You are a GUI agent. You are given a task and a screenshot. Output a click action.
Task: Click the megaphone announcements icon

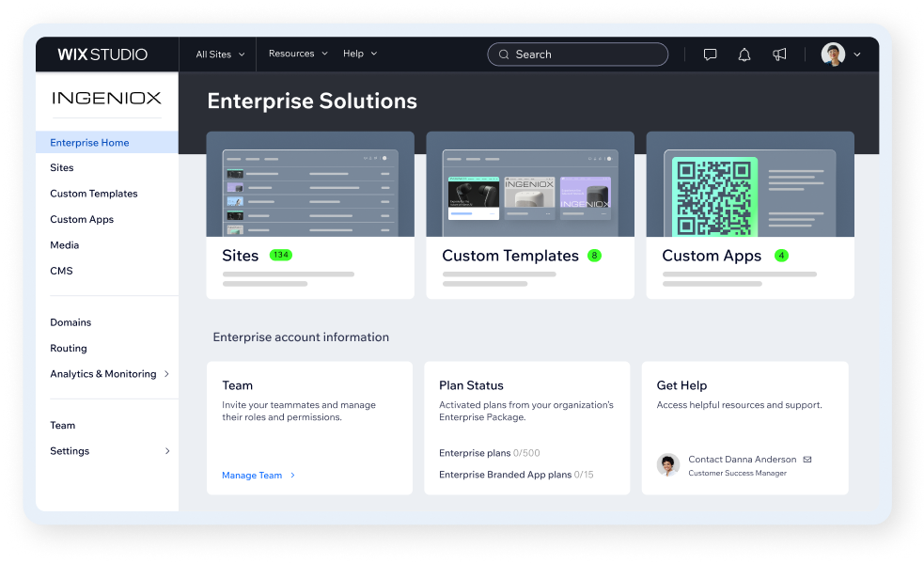click(x=779, y=55)
